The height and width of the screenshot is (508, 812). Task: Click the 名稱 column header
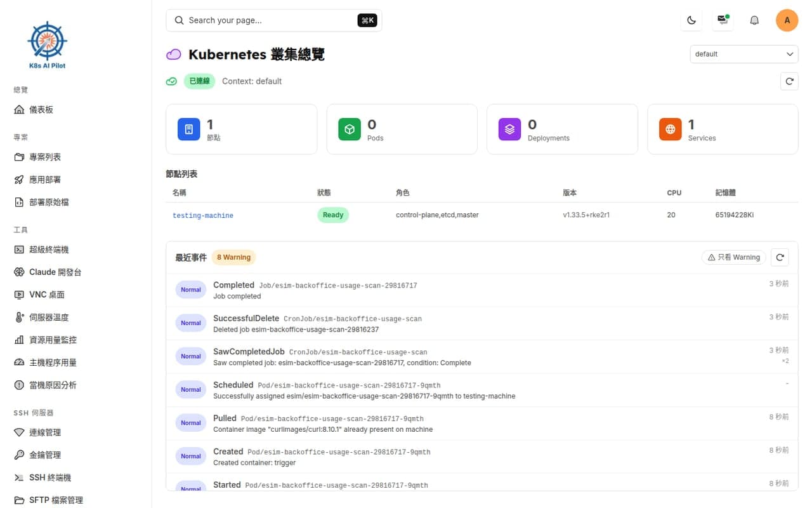(180, 192)
